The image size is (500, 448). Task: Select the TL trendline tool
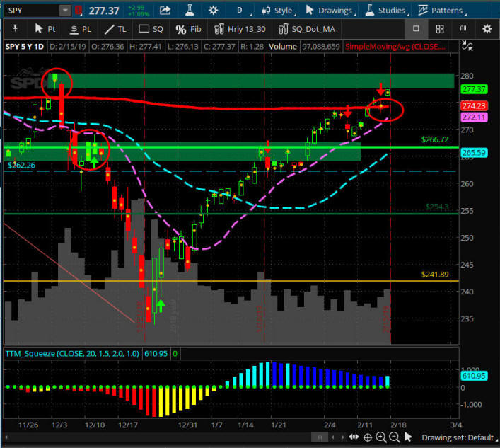pos(115,29)
